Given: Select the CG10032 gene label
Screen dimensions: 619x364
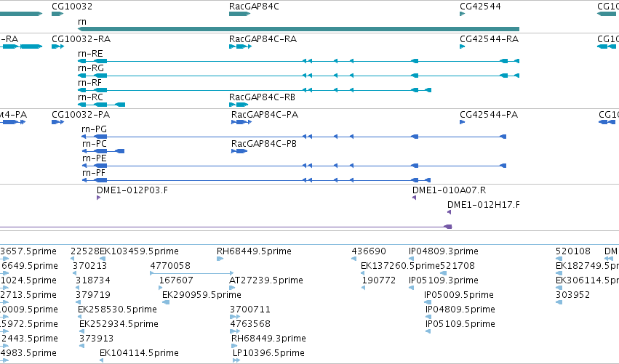Looking at the screenshot, I should coord(72,7).
